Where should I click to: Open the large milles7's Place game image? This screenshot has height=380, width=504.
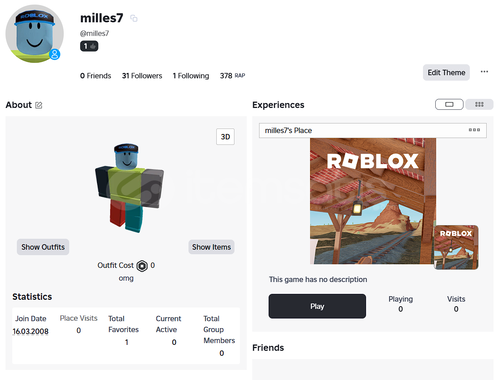click(373, 201)
